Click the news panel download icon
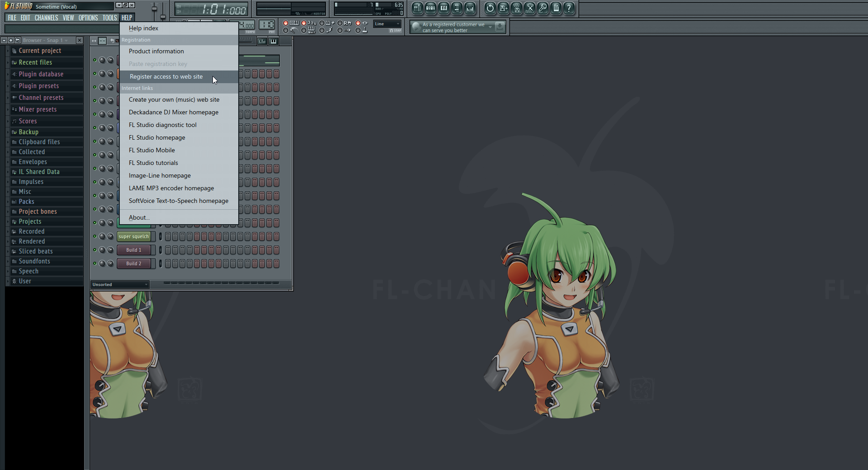The image size is (868, 470). [500, 27]
